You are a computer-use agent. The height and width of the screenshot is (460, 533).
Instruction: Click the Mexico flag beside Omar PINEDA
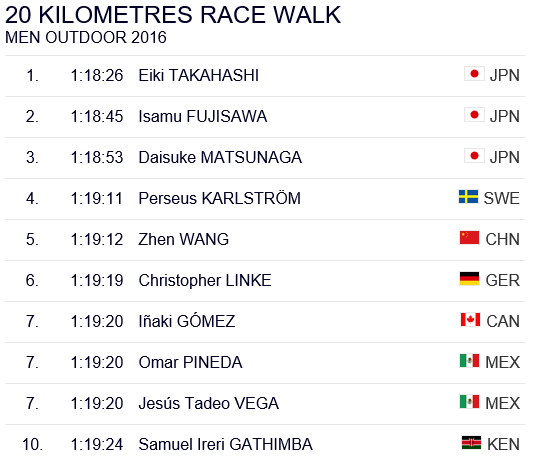click(469, 361)
